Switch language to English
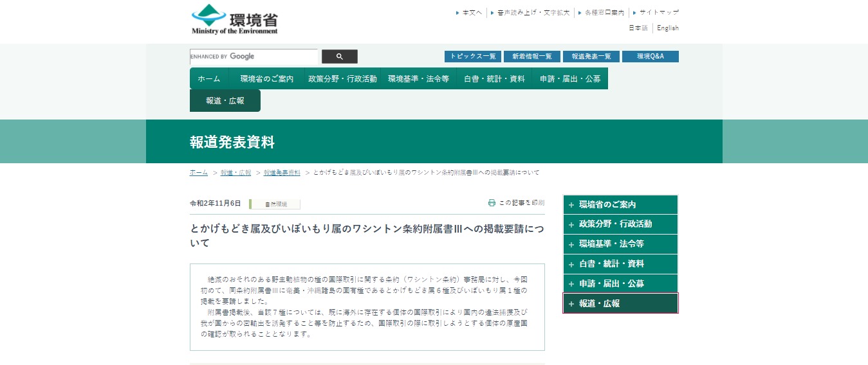This screenshot has height=365, width=868. [x=668, y=28]
